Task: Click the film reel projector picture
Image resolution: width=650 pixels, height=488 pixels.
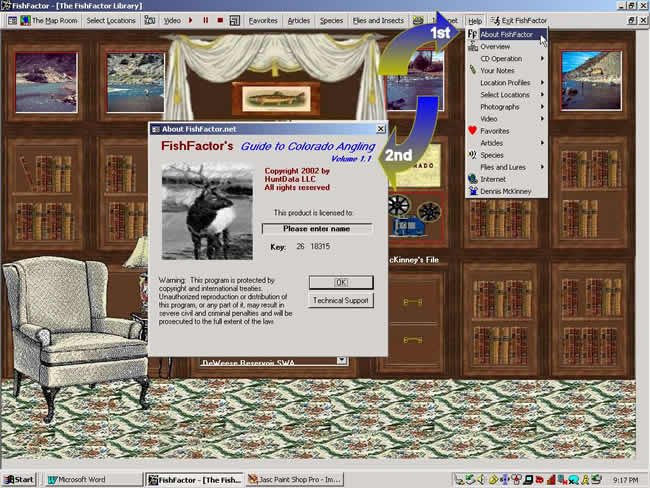Action: coord(415,217)
